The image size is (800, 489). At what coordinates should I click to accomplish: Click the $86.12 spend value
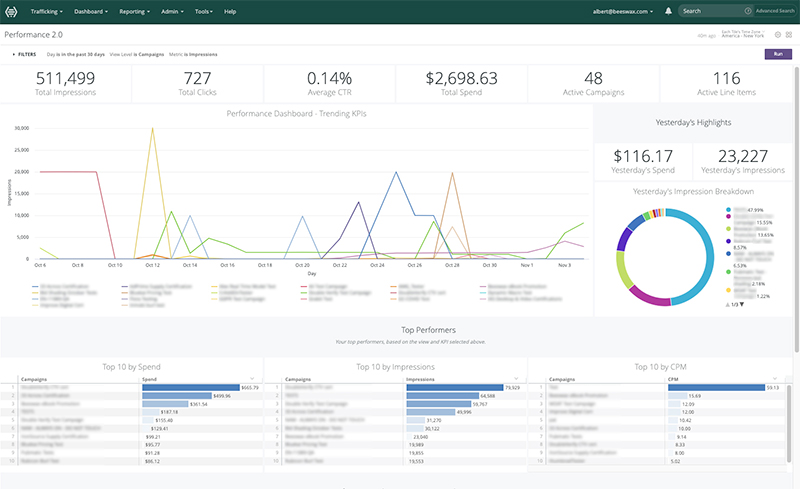pos(153,461)
